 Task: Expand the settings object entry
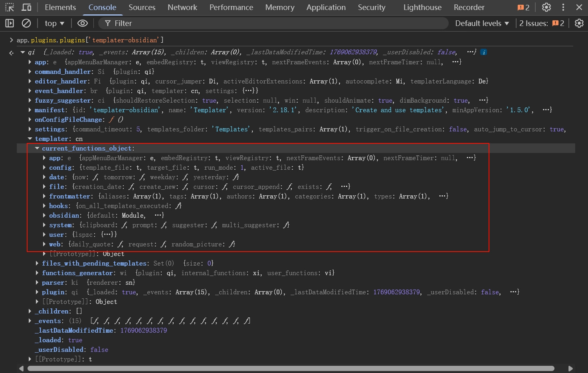(30, 129)
